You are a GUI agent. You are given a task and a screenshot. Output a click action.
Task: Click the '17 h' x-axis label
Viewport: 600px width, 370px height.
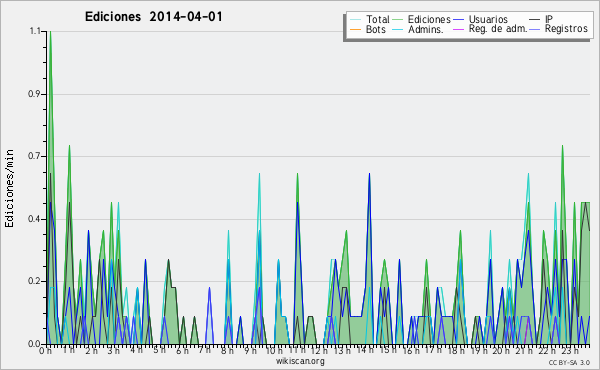(x=433, y=350)
